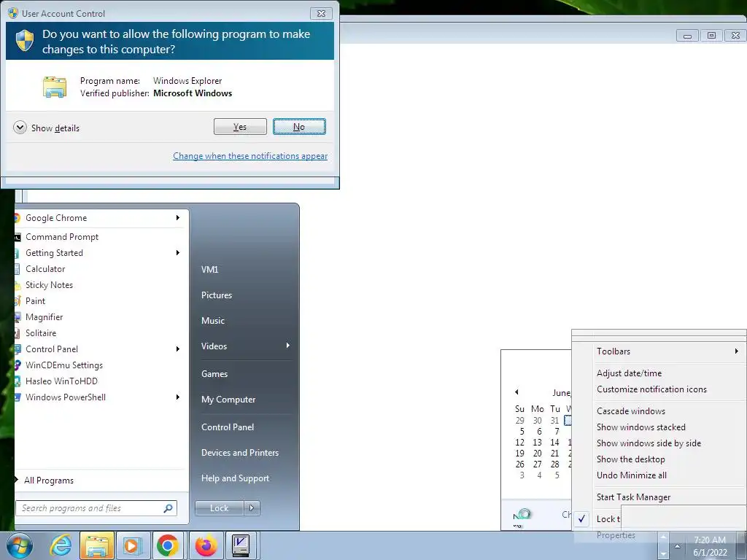
Task: Open Games from Start menu
Action: pos(214,374)
